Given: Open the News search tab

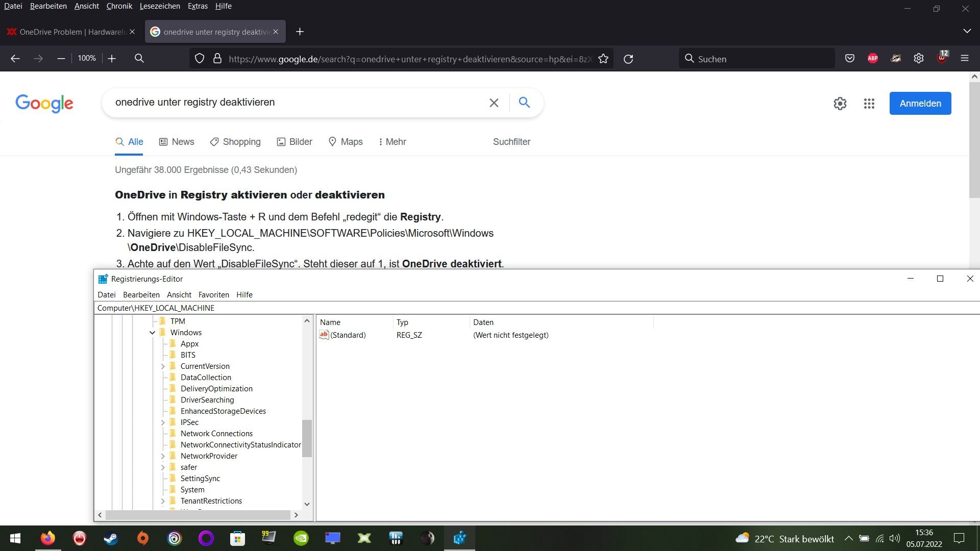Looking at the screenshot, I should [x=177, y=142].
